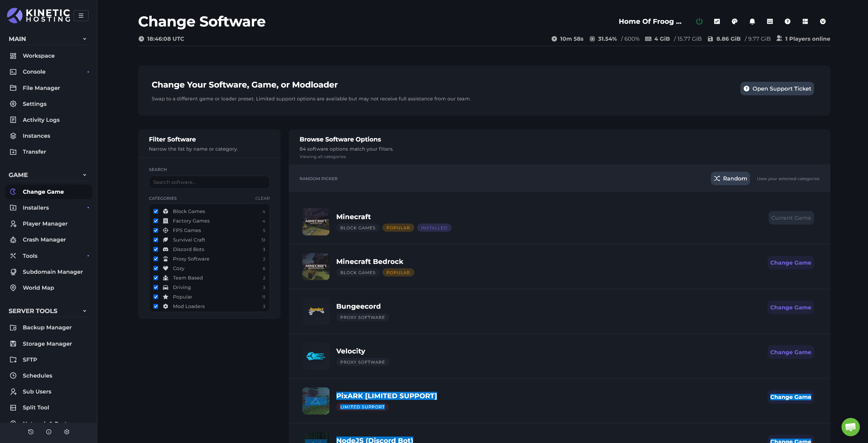Screen dimensions: 868x443
Task: Open the theme palette icon
Action: 734,21
